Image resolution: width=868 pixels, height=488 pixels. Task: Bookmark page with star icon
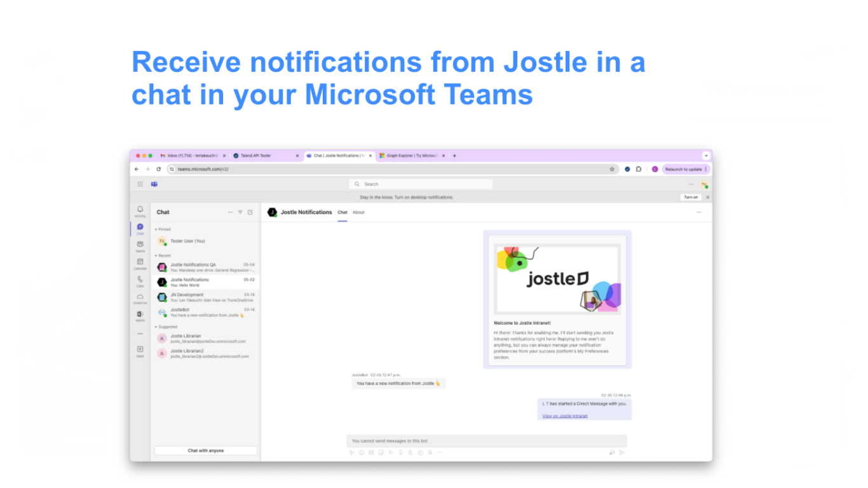(x=612, y=169)
